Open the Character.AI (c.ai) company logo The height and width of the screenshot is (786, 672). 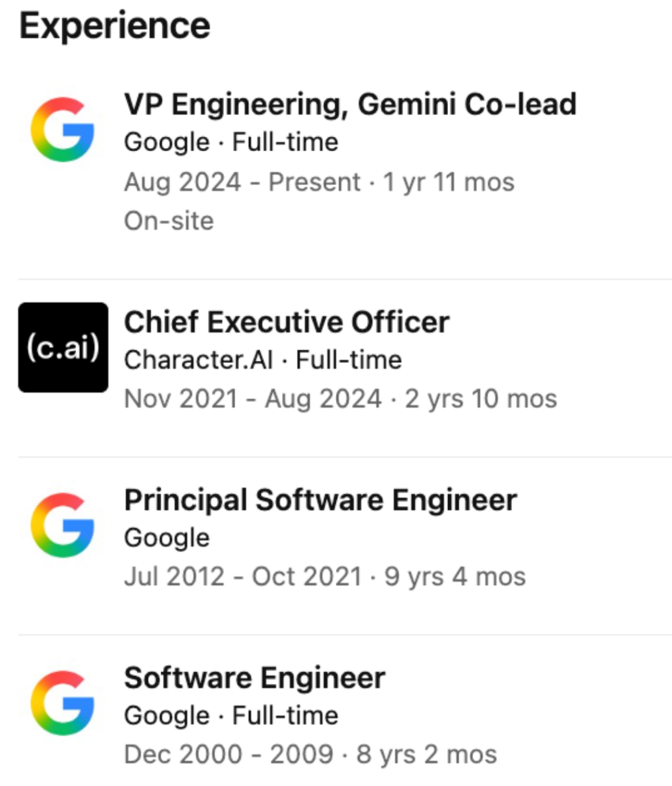point(63,347)
